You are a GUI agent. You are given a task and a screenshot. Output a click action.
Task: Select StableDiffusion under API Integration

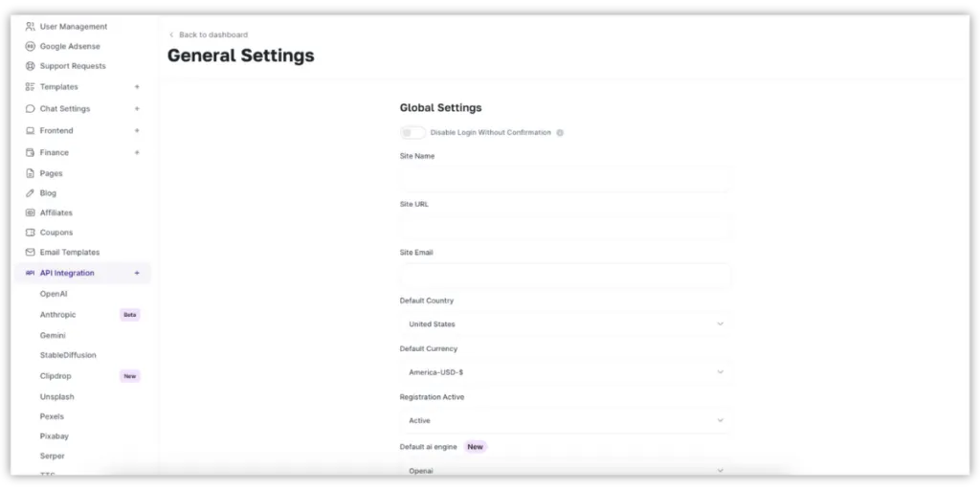pyautogui.click(x=68, y=355)
